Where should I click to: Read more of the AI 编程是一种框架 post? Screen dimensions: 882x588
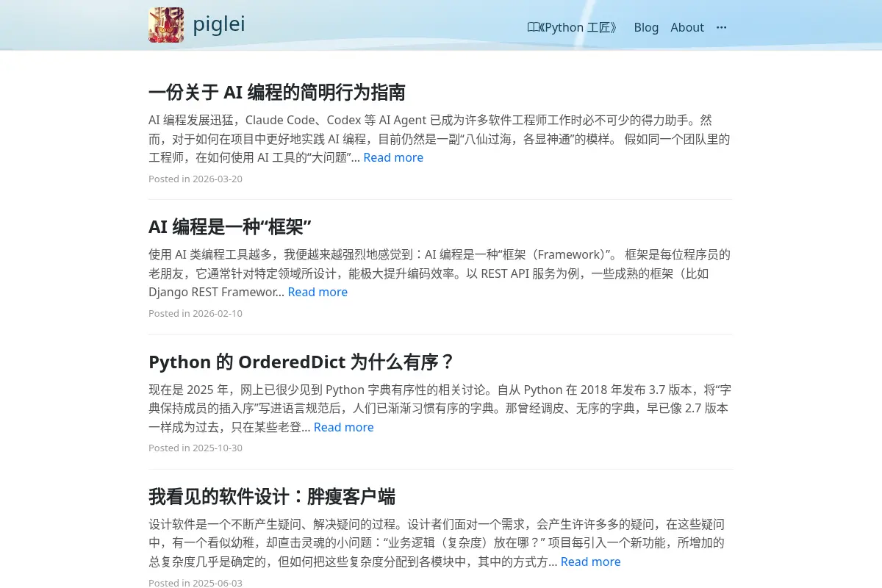(318, 292)
